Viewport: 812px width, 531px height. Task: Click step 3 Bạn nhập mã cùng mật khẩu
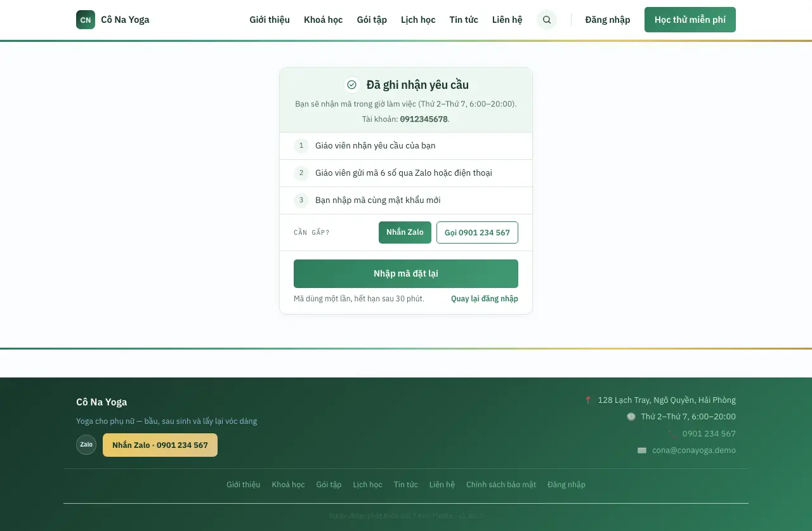click(406, 200)
